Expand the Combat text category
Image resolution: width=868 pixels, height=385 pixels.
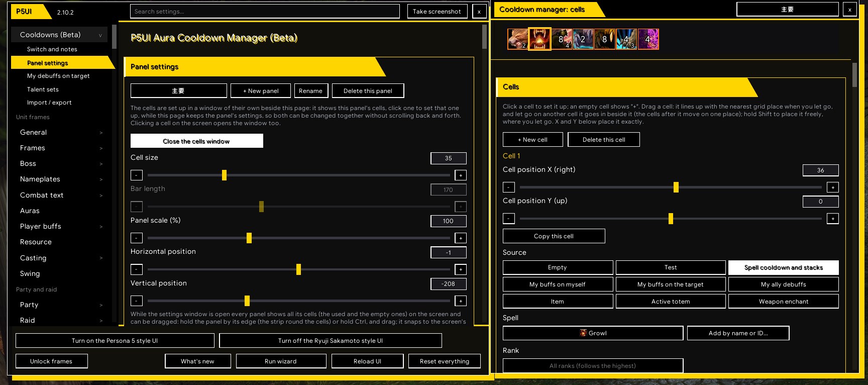pyautogui.click(x=59, y=195)
